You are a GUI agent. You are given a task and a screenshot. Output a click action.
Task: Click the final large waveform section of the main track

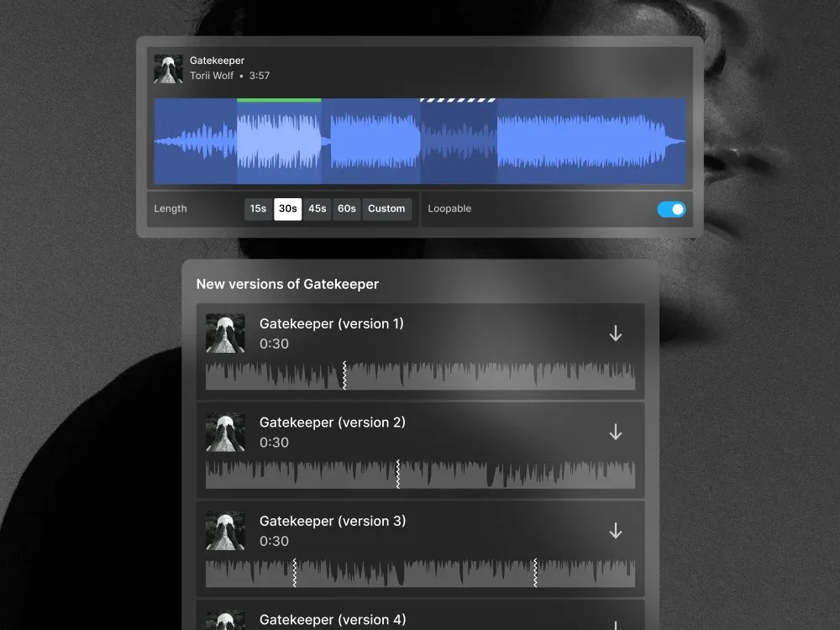[x=591, y=141]
